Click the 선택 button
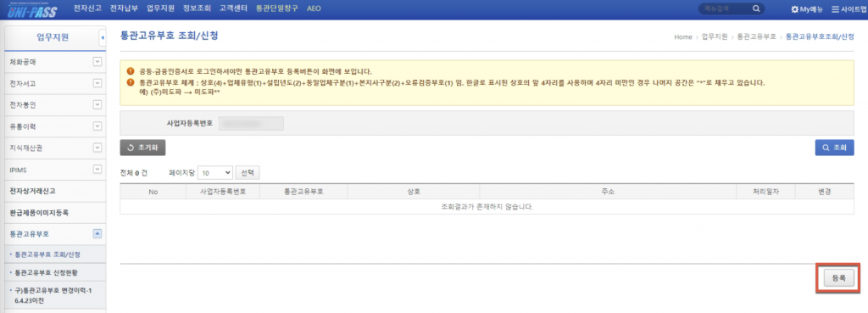This screenshot has width=868, height=313. point(248,173)
